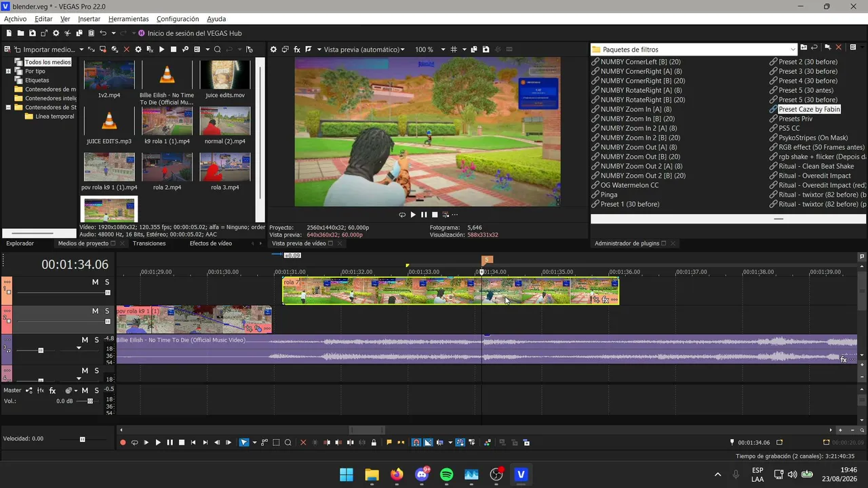
Task: Mute video track 2
Action: [x=96, y=311]
